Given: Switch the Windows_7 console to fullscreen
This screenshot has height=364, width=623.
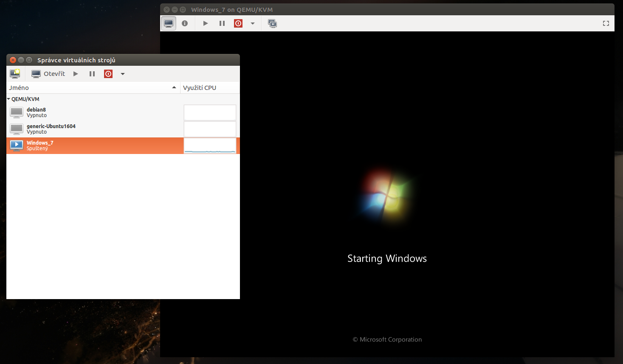Looking at the screenshot, I should (x=606, y=23).
